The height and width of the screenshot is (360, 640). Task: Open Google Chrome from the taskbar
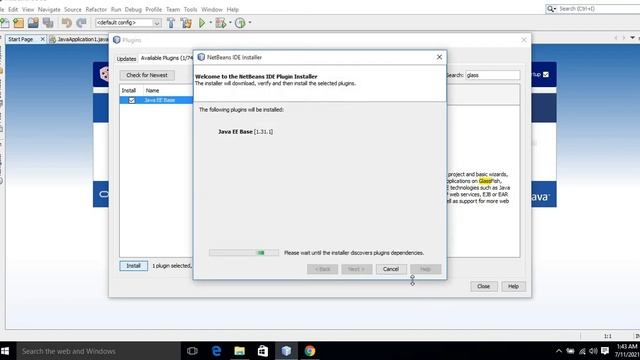point(310,351)
